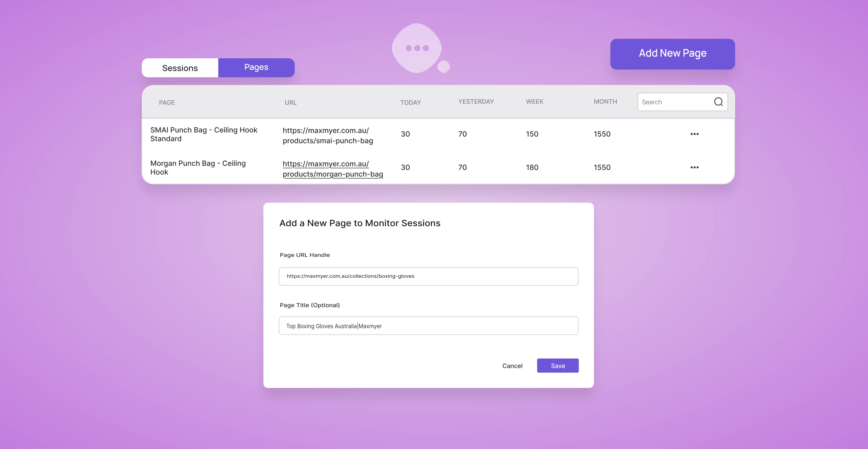This screenshot has height=449, width=868.
Task: Open the options menu for Morgan Punch Bag row
Action: click(694, 167)
